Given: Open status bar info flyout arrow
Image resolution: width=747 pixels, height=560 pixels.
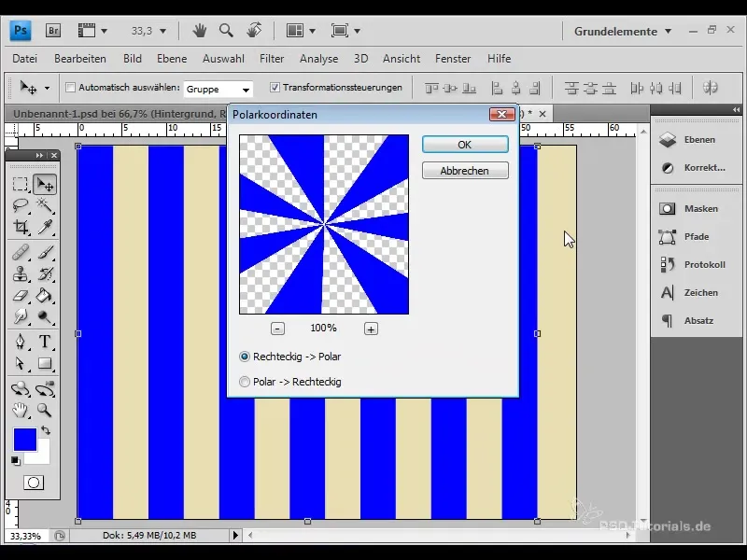Looking at the screenshot, I should click(x=235, y=535).
